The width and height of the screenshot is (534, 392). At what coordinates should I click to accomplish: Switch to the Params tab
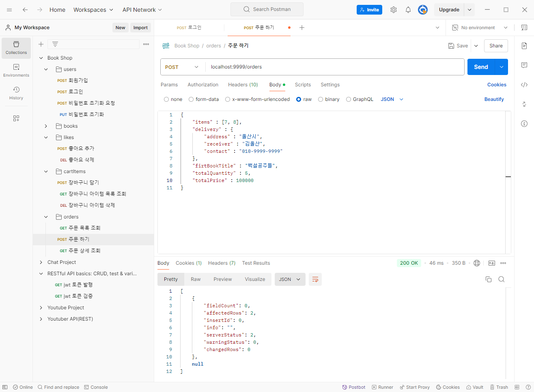[x=169, y=85]
